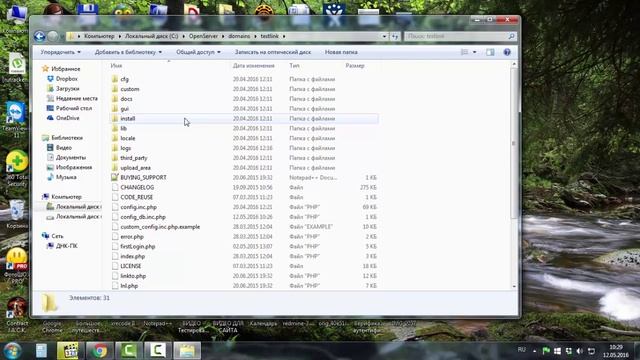Change view with the view mode icon

(x=464, y=52)
